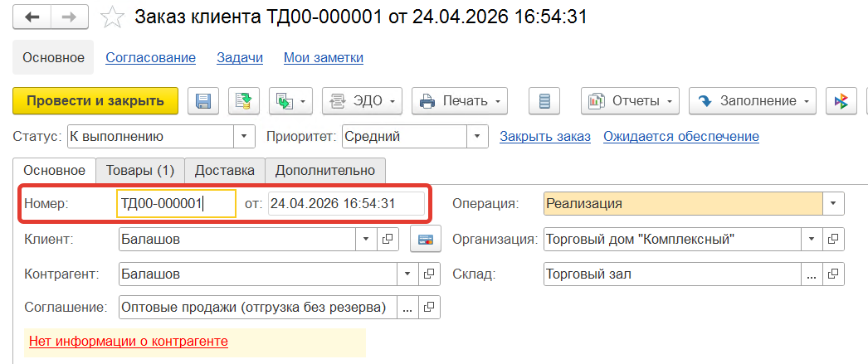Add document to favorites with the star
The image size is (868, 364).
(112, 17)
